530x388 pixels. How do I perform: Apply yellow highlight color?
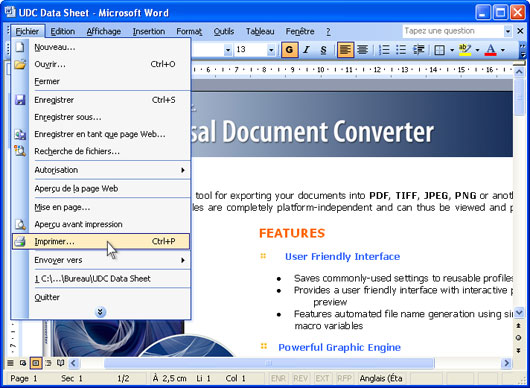465,50
